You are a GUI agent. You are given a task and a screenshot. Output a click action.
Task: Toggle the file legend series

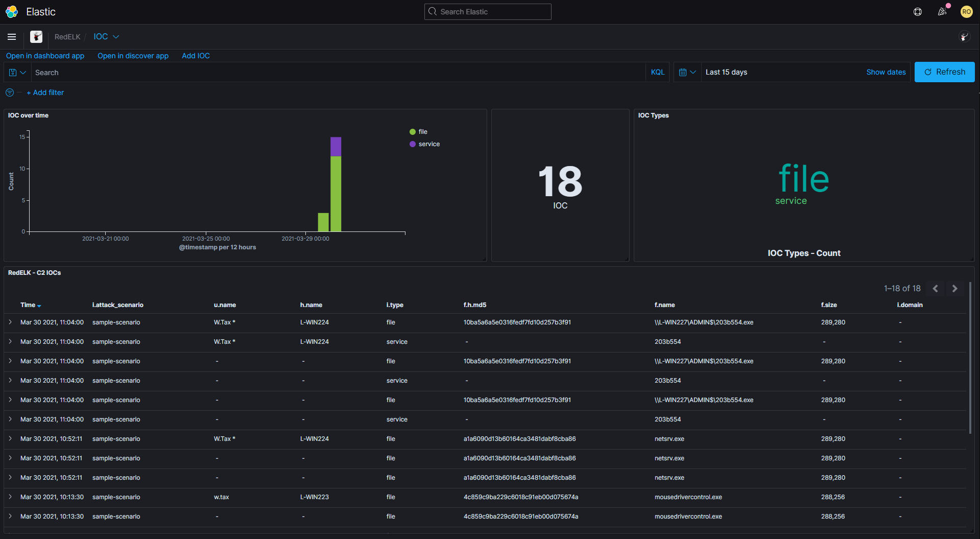coord(418,132)
